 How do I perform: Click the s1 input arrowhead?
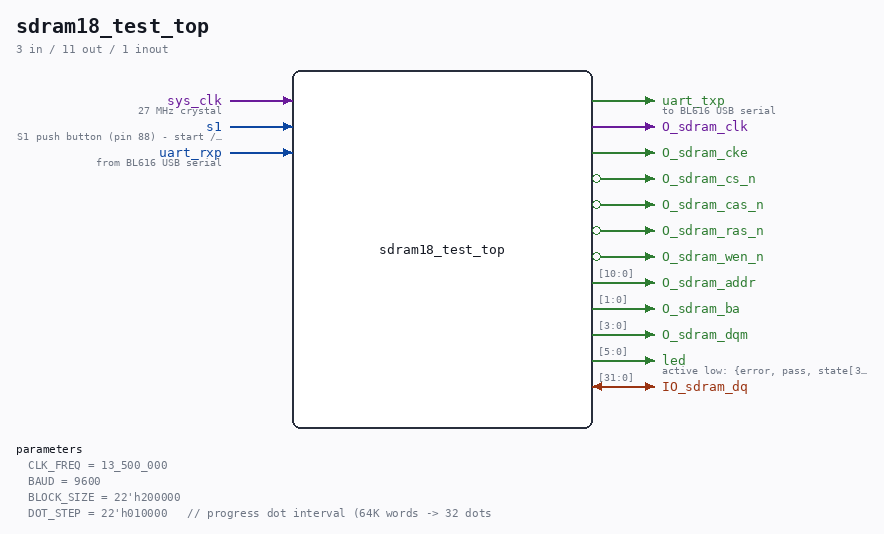coord(288,127)
